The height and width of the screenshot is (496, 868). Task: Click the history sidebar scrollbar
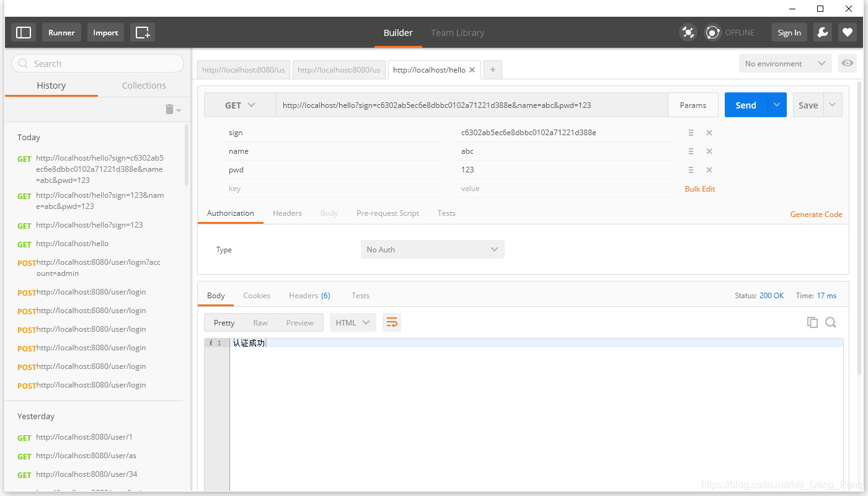coord(187,154)
